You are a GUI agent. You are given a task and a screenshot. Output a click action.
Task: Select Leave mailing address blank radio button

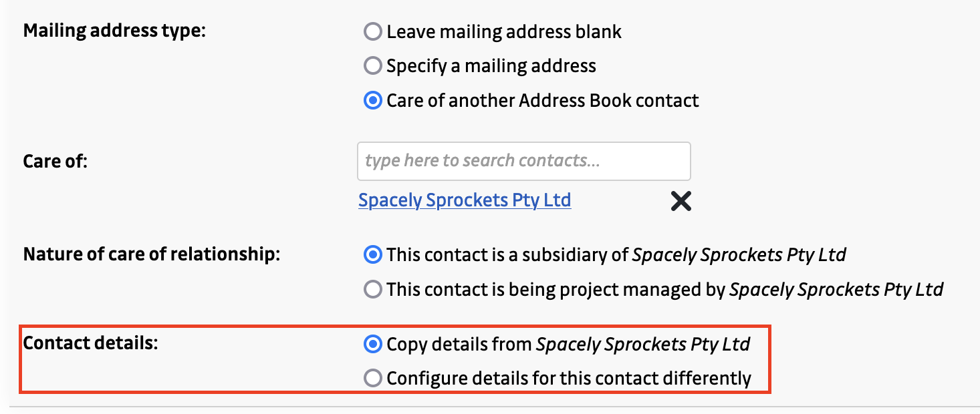coord(372,31)
